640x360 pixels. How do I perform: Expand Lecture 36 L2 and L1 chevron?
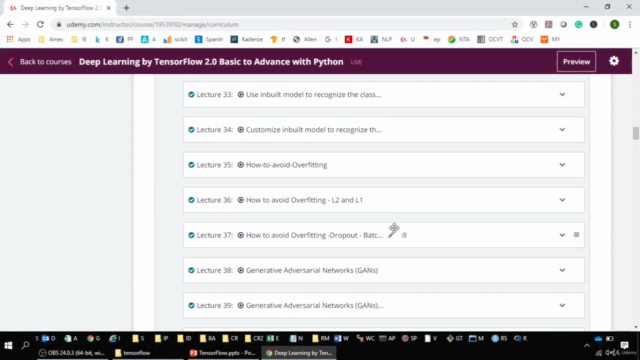pyautogui.click(x=562, y=200)
